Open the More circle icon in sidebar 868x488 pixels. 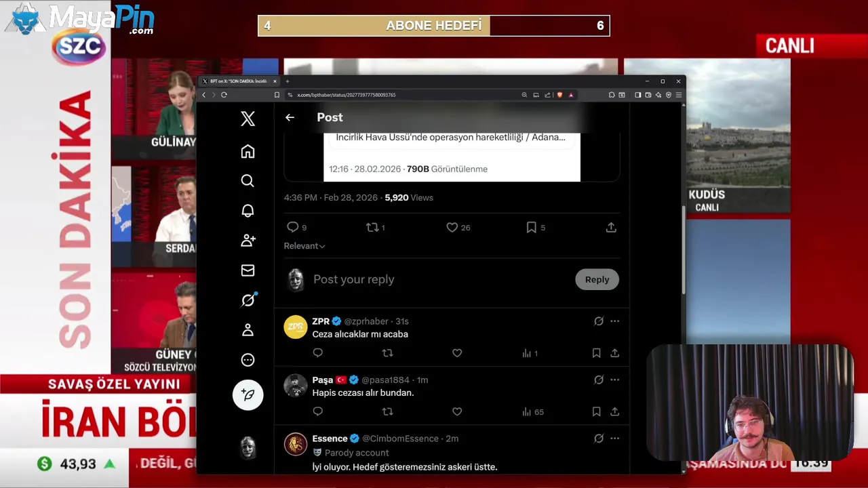[x=248, y=360]
